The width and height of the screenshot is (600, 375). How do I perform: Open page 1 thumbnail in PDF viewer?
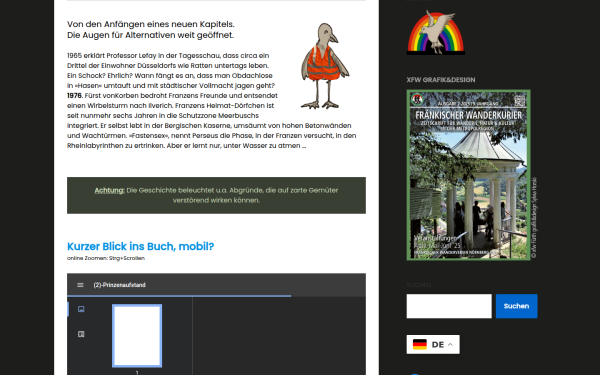pyautogui.click(x=137, y=336)
